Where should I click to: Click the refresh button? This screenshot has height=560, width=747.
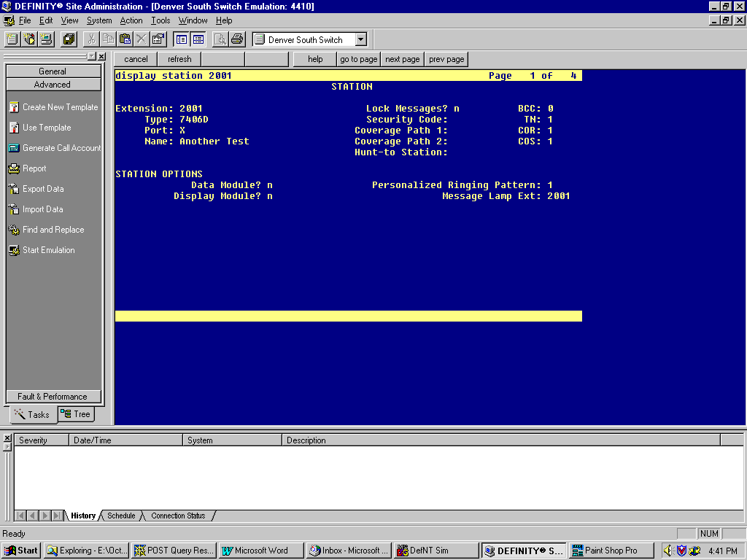click(x=179, y=59)
